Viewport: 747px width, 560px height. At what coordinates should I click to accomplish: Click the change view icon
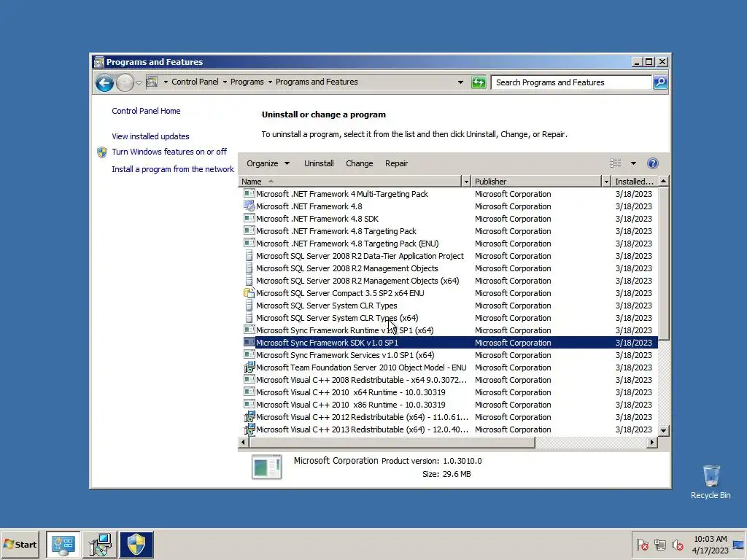616,163
